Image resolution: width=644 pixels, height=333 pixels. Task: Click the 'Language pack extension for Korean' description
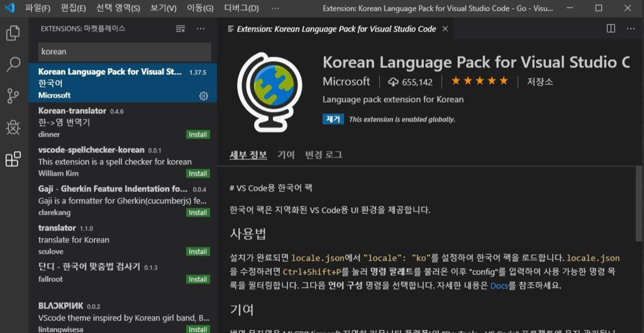[x=393, y=99]
